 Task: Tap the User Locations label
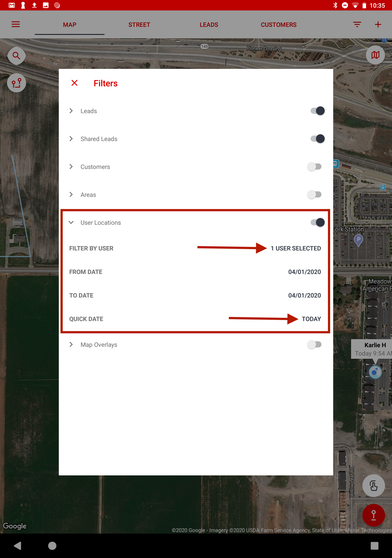point(101,223)
